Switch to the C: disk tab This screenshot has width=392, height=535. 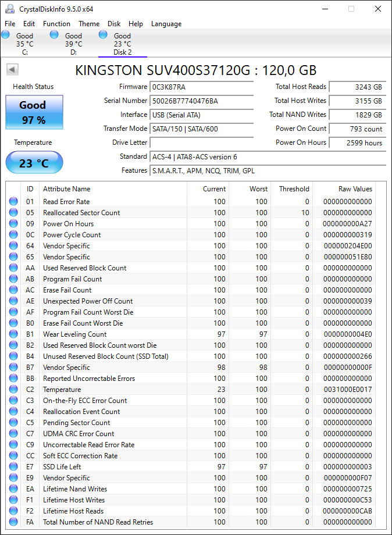pos(24,44)
